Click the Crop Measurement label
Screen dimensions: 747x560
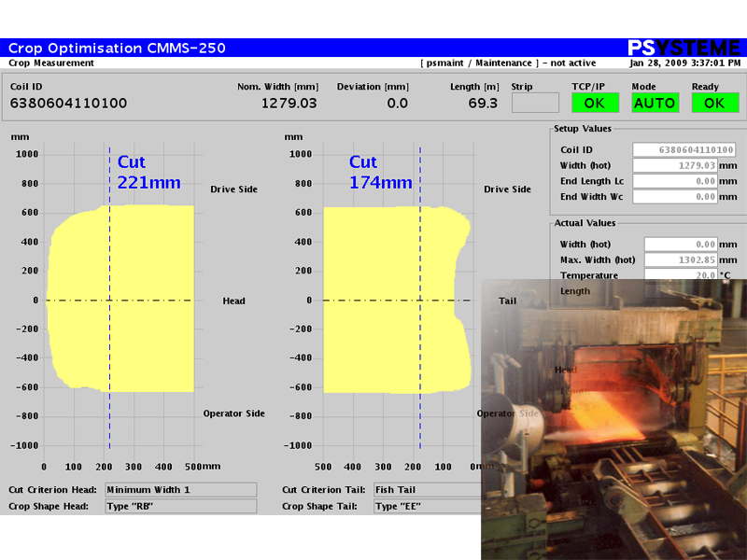[x=51, y=63]
